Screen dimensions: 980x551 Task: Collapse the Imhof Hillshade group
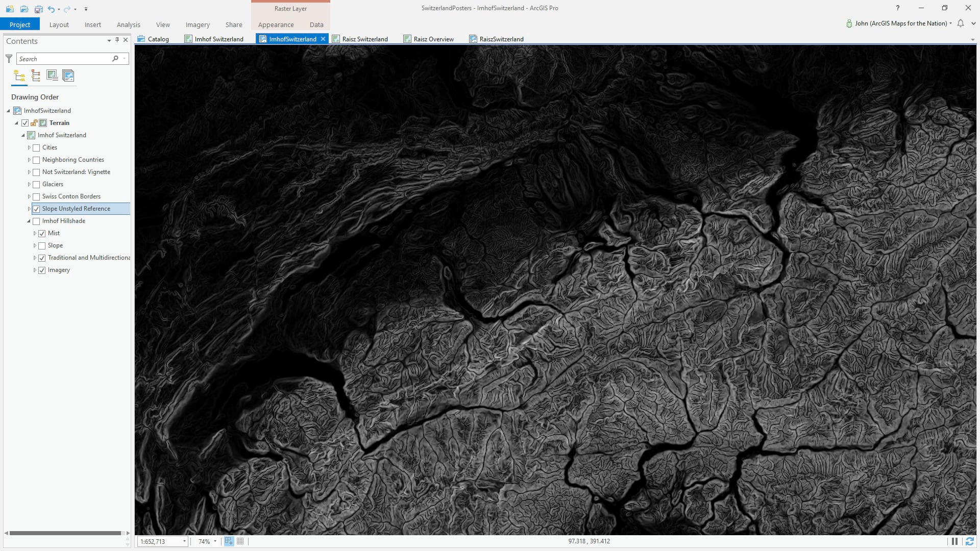click(29, 221)
